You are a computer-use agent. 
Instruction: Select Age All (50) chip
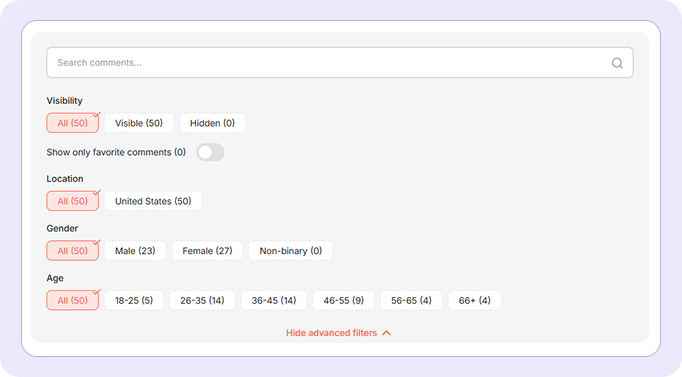coord(73,300)
